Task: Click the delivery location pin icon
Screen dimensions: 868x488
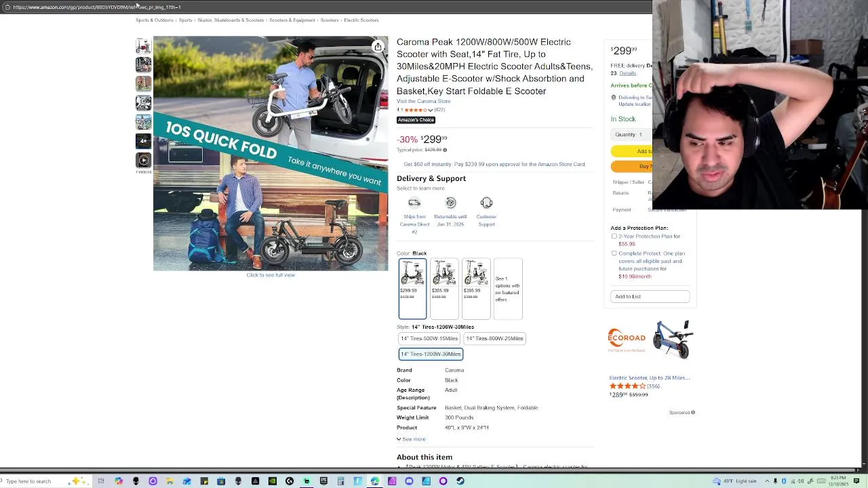Action: (x=614, y=98)
